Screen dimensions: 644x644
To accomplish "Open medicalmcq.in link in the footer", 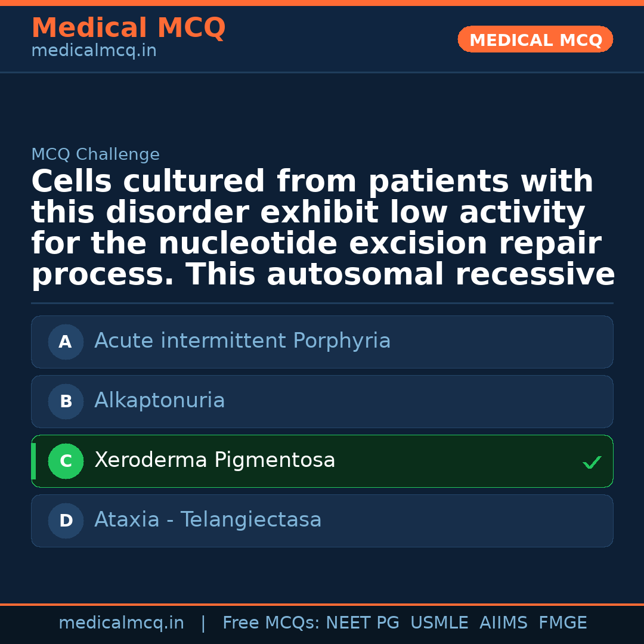I will coord(121,623).
